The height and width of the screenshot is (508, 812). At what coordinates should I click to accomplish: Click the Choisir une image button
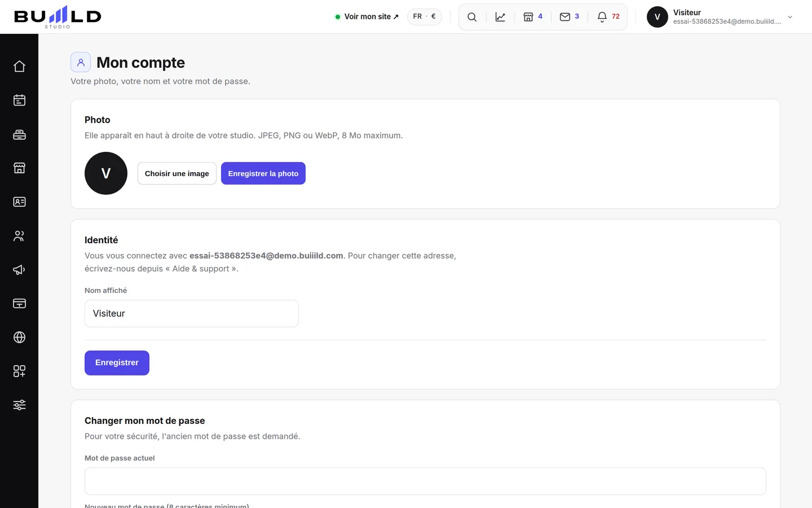click(177, 173)
